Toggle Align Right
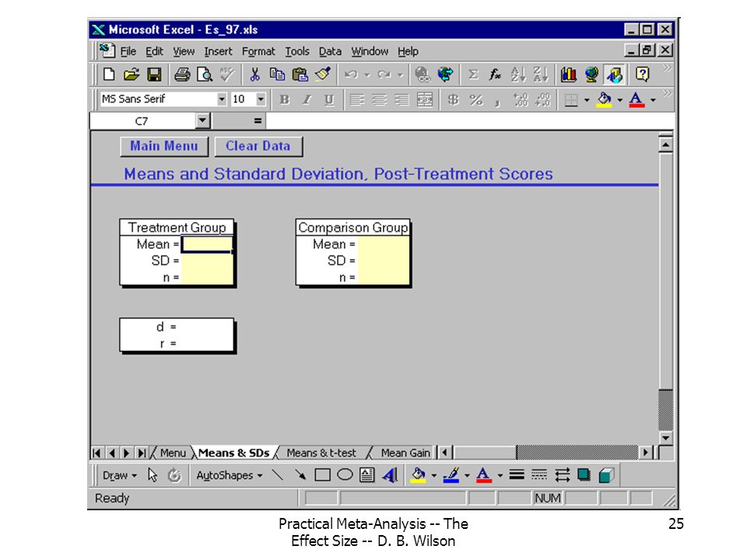 (402, 100)
